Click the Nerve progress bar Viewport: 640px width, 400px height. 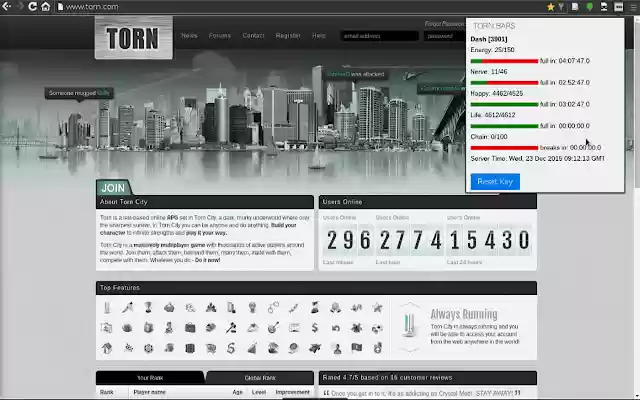[x=504, y=82]
